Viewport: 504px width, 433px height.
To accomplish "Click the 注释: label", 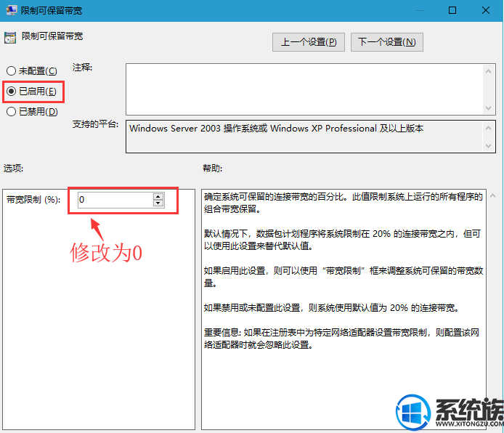I will point(82,68).
